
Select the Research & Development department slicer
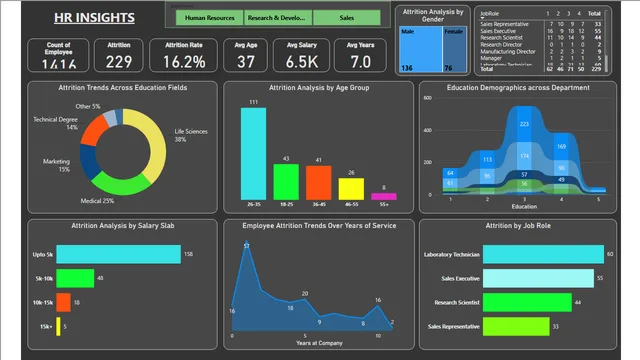(x=278, y=18)
